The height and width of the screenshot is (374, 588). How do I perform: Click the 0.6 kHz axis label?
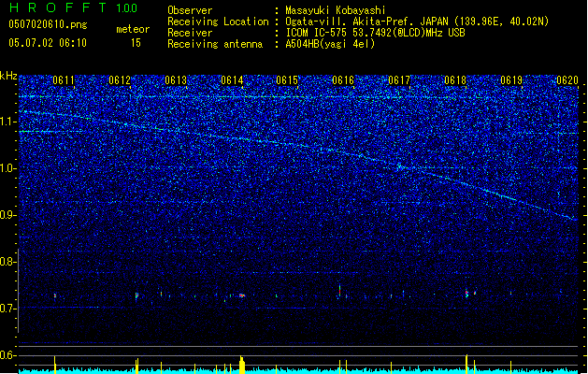[8, 355]
